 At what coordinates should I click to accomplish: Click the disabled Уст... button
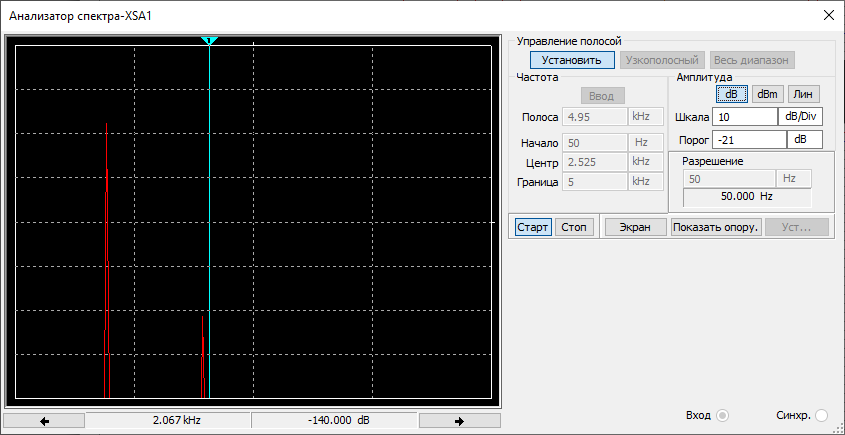[797, 227]
